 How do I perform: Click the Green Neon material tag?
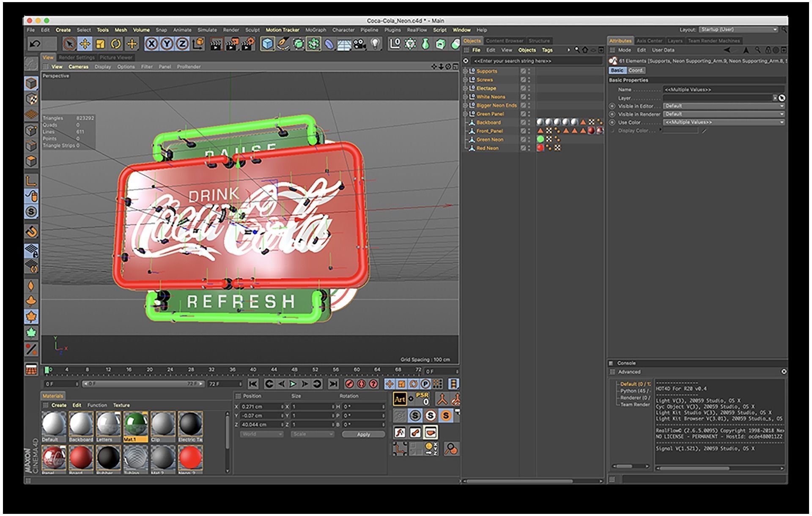[540, 139]
